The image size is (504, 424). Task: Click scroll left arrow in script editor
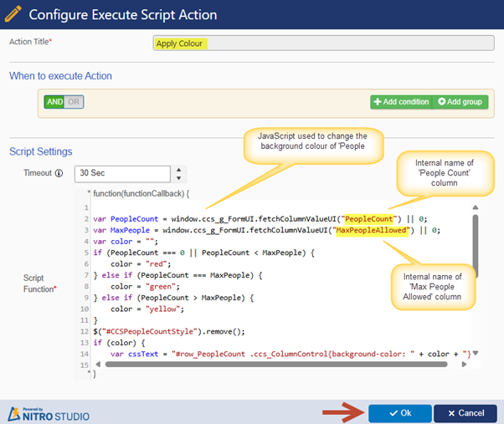(98, 365)
